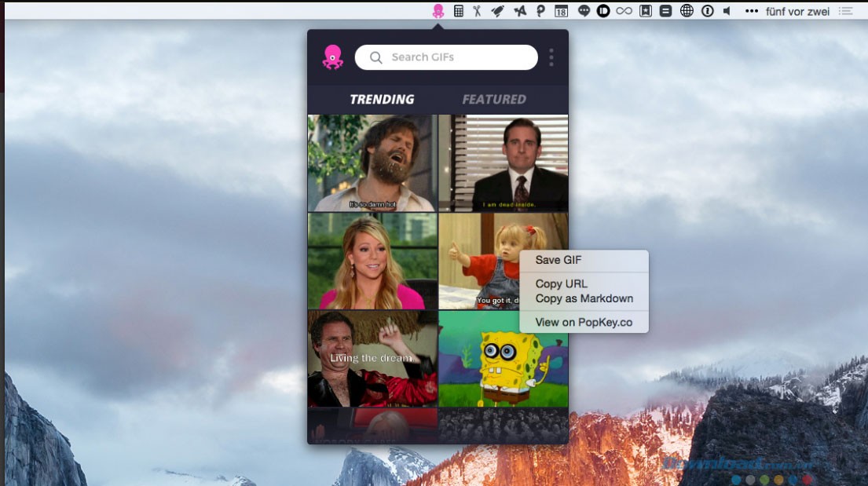Choose the SpongeBob GIF thumbnail

504,358
